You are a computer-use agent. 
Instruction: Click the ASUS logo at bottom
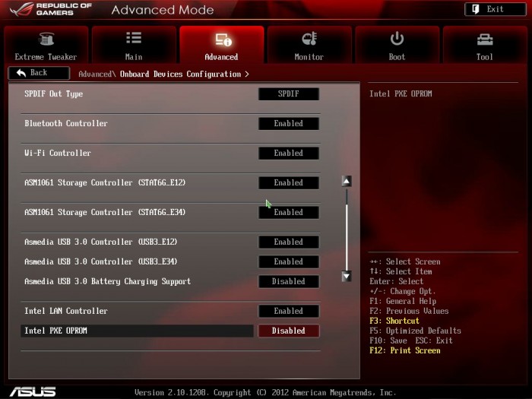pyautogui.click(x=33, y=392)
